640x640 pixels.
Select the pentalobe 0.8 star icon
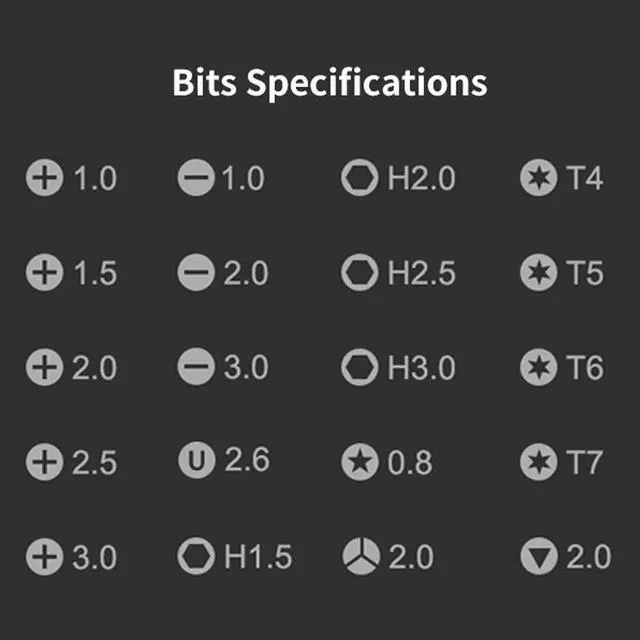click(359, 463)
